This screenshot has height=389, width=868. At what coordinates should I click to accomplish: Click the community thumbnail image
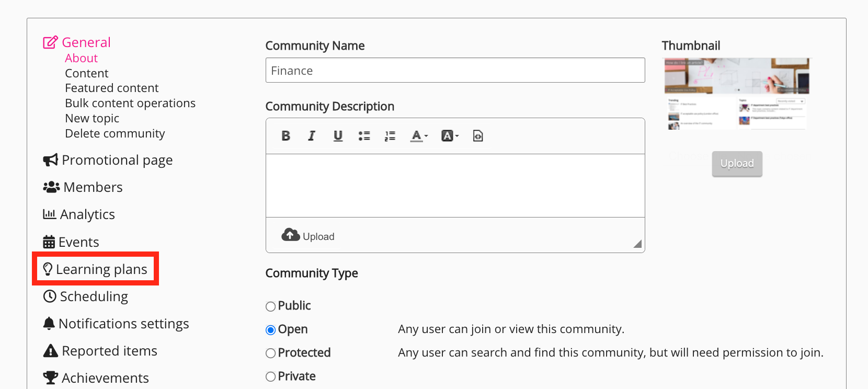[x=737, y=94]
